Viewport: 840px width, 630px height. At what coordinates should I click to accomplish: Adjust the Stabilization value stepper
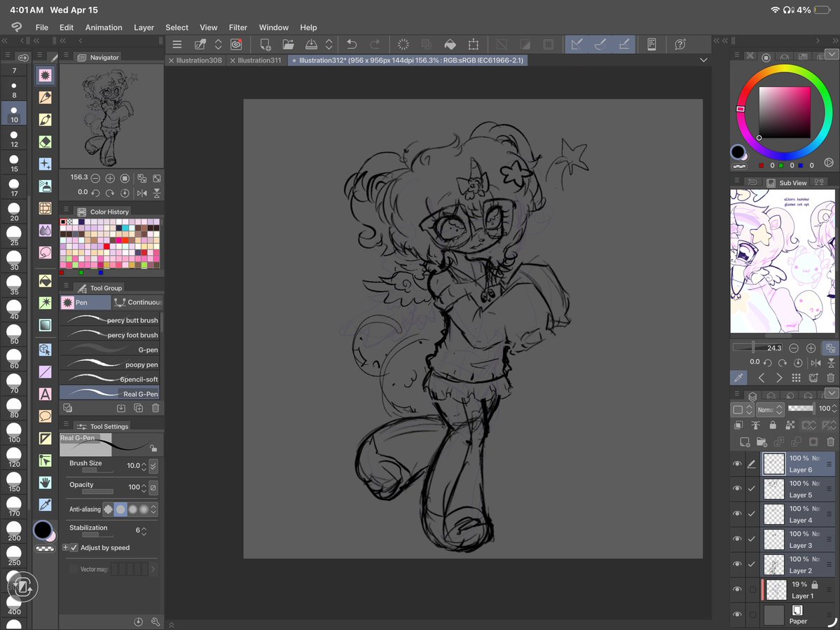pos(144,530)
